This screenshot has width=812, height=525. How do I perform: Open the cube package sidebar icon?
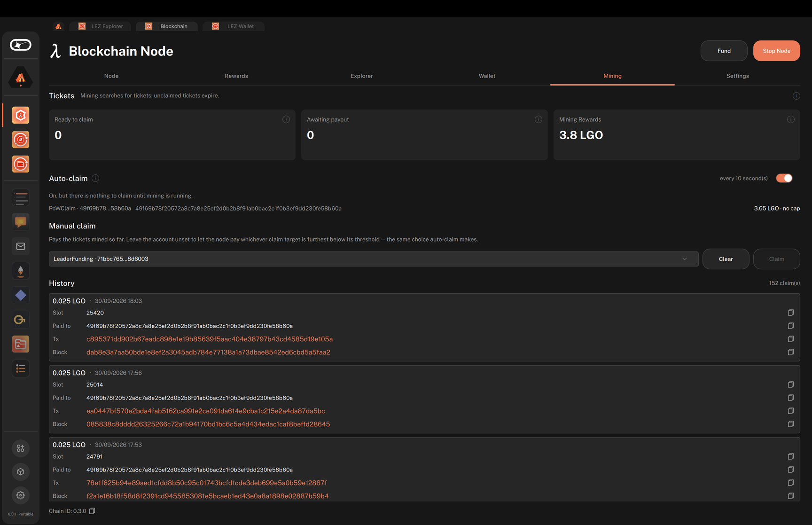(x=21, y=471)
